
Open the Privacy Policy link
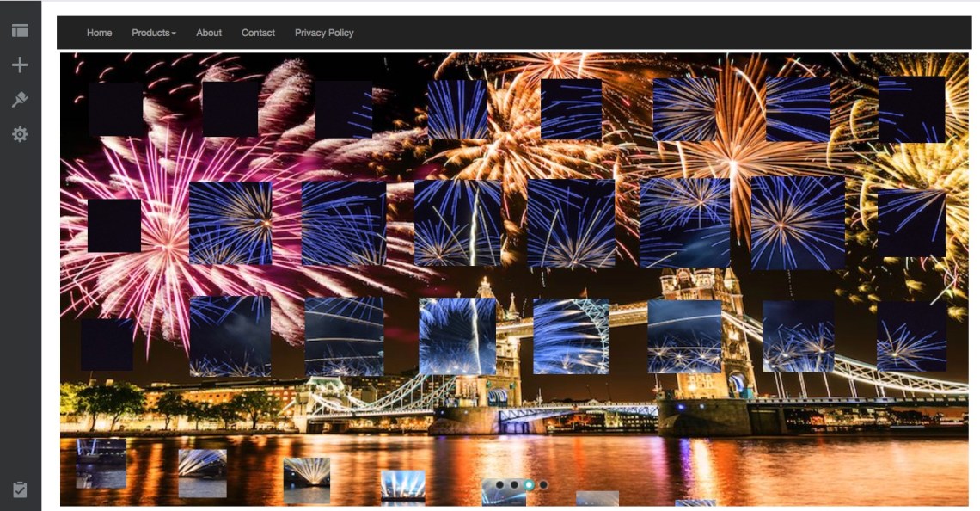click(324, 33)
